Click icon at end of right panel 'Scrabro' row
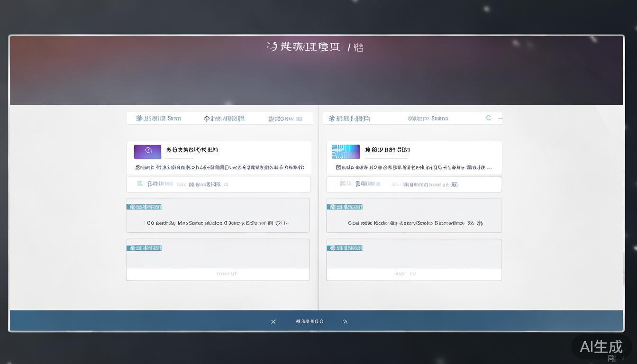Image resolution: width=637 pixels, height=364 pixels. click(480, 223)
